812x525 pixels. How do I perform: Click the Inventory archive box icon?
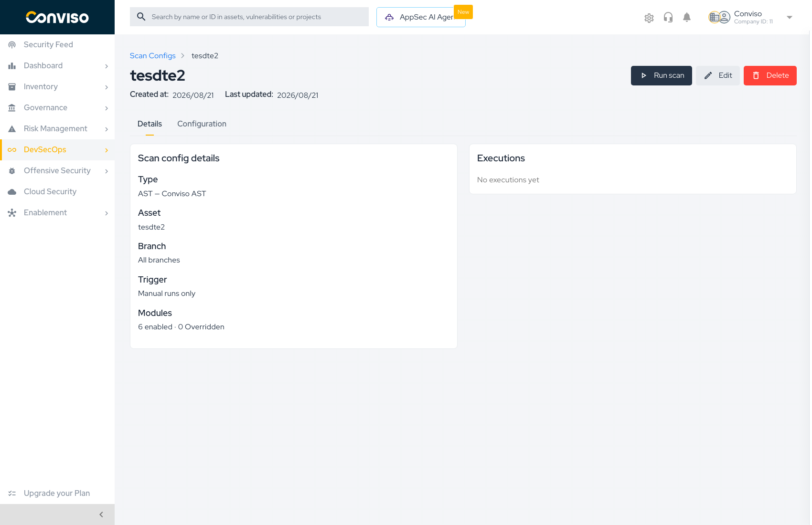12,86
